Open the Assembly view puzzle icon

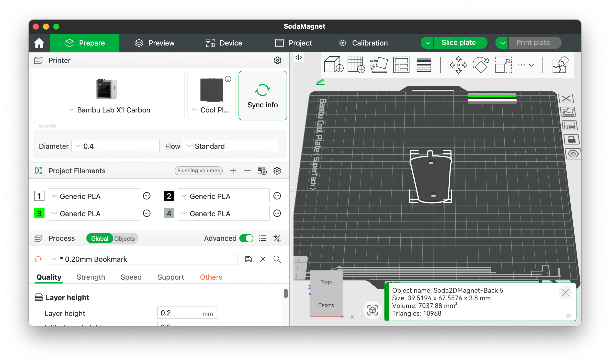coord(560,65)
